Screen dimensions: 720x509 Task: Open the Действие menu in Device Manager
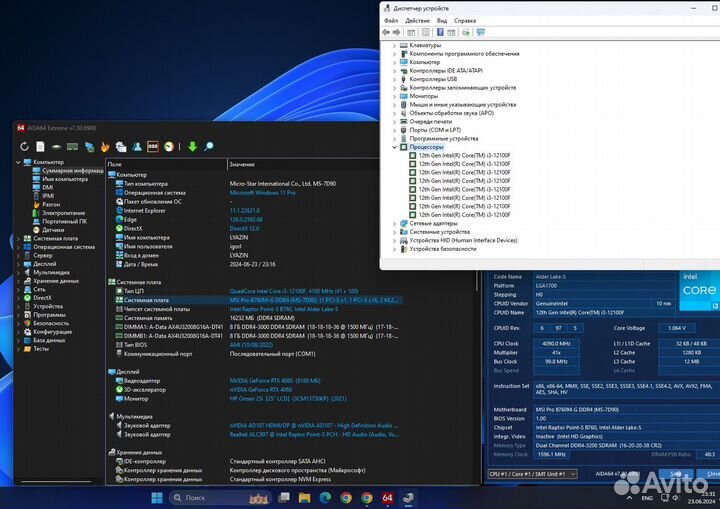point(417,21)
